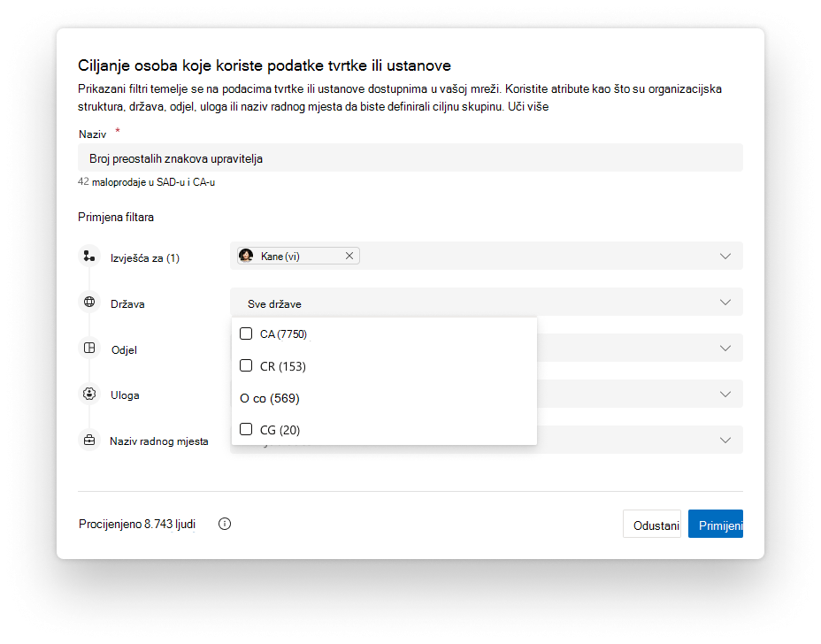Click the Izvješća za hierarchy icon

point(89,256)
